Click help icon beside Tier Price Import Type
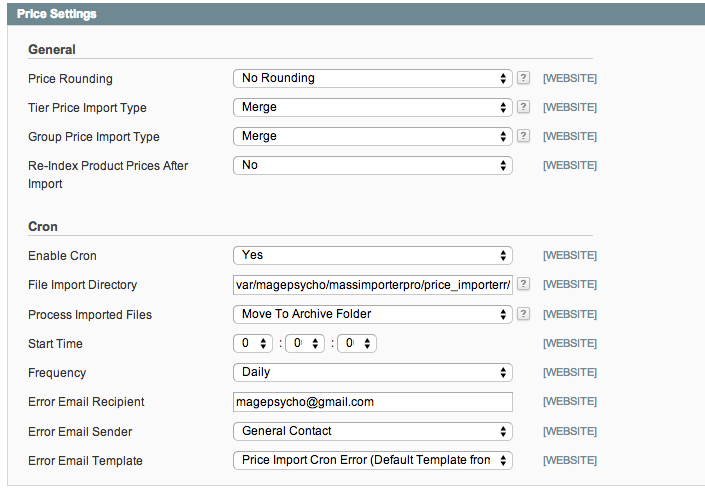This screenshot has height=493, width=705. (523, 107)
